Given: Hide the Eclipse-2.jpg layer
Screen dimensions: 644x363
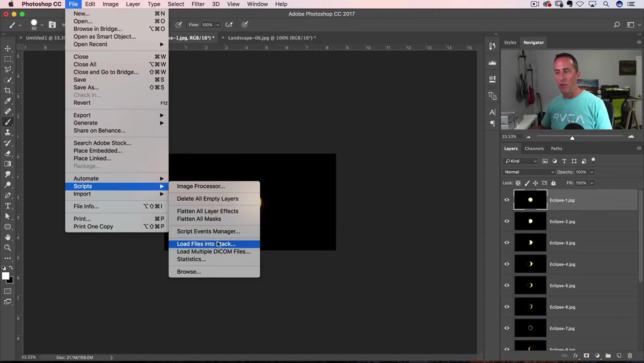Looking at the screenshot, I should 507,221.
